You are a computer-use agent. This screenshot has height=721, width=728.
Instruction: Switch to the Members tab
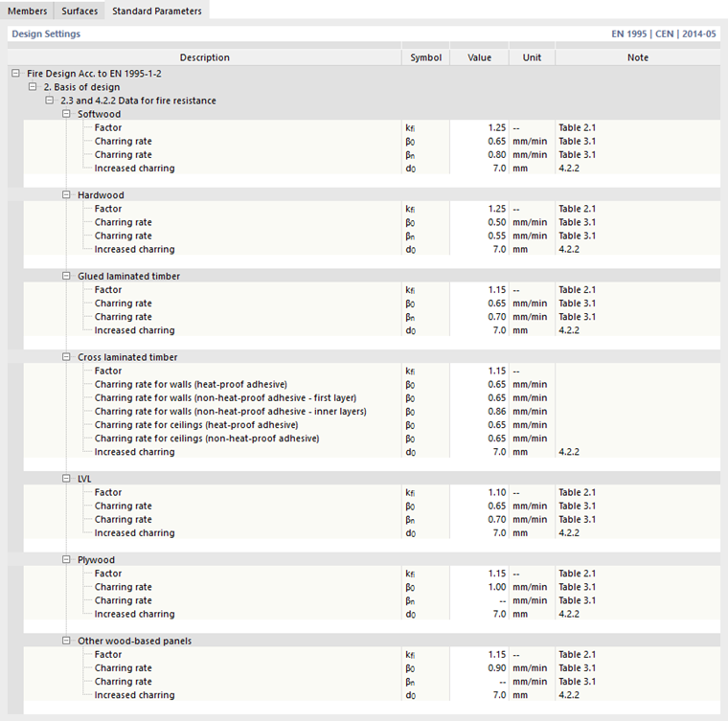(x=27, y=11)
